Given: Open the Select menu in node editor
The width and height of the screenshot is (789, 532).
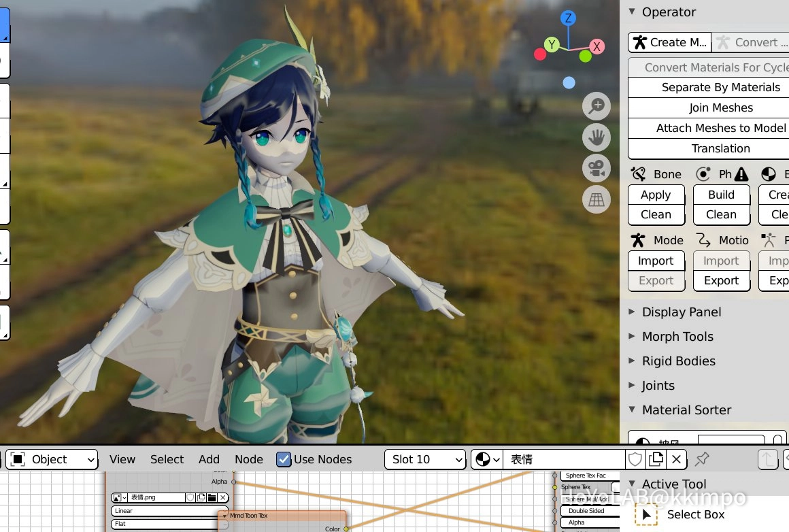Looking at the screenshot, I should click(x=167, y=459).
